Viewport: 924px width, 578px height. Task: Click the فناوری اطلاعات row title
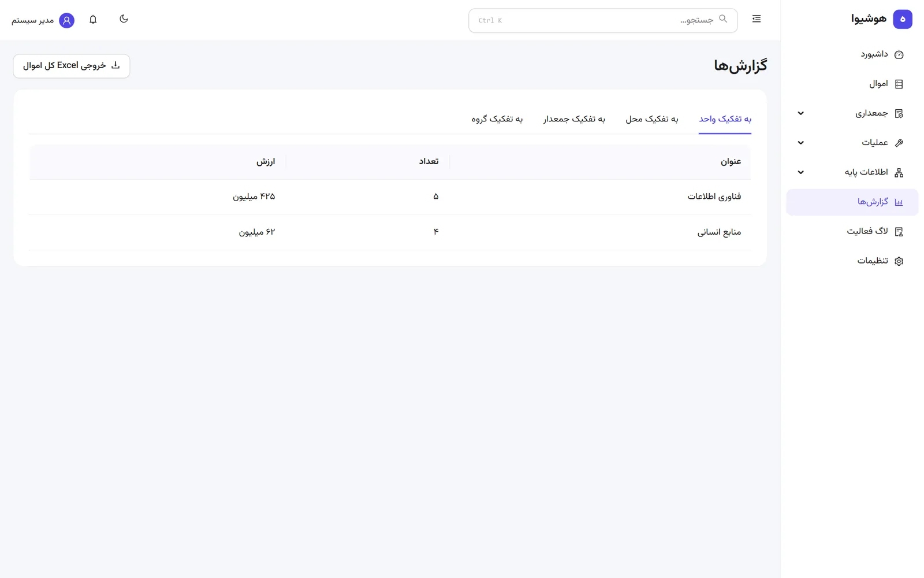[x=714, y=197]
